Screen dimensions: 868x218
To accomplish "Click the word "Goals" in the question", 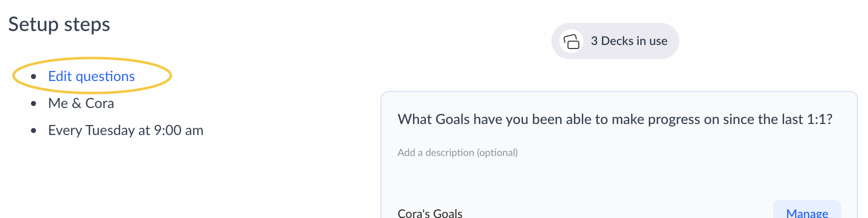I will tap(452, 119).
